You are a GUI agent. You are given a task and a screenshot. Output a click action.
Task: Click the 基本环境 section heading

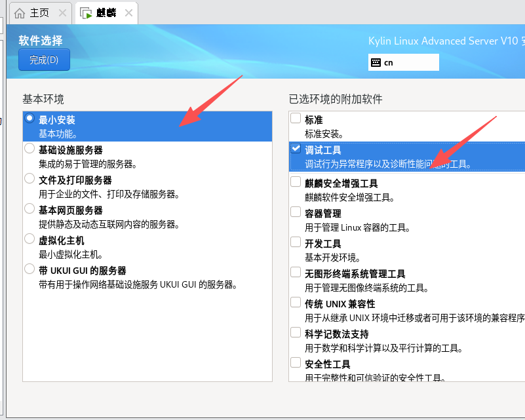pos(43,99)
